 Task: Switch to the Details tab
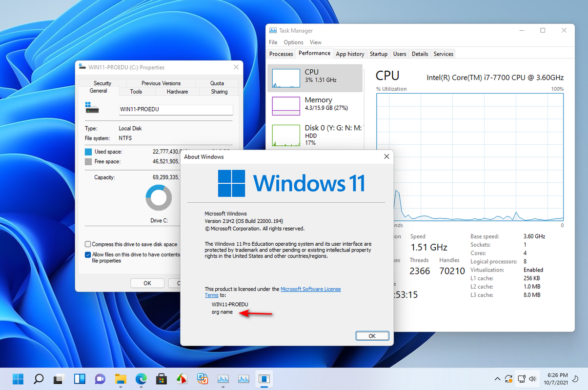(x=420, y=54)
